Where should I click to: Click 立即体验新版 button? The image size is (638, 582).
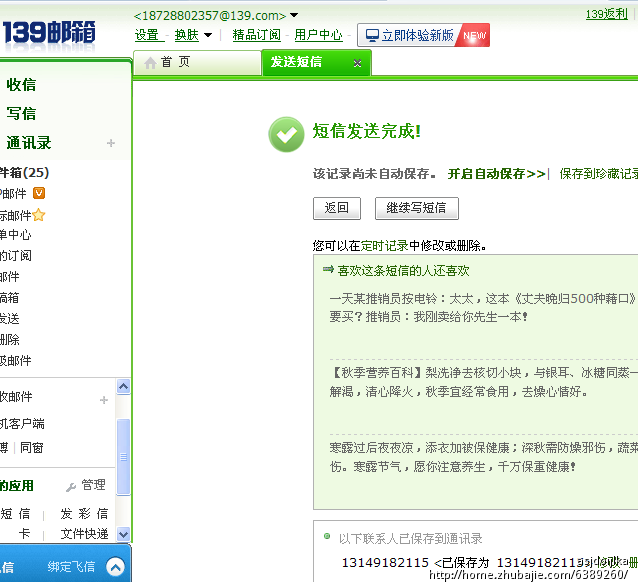[x=423, y=35]
